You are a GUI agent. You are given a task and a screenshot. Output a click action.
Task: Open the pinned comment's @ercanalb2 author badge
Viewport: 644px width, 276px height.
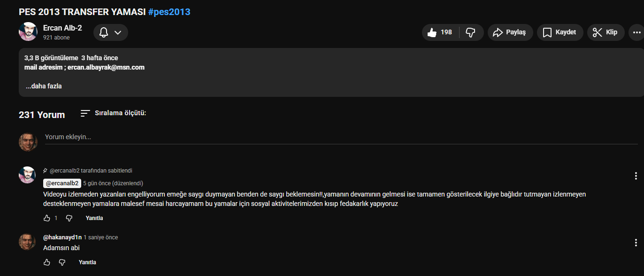coord(62,183)
